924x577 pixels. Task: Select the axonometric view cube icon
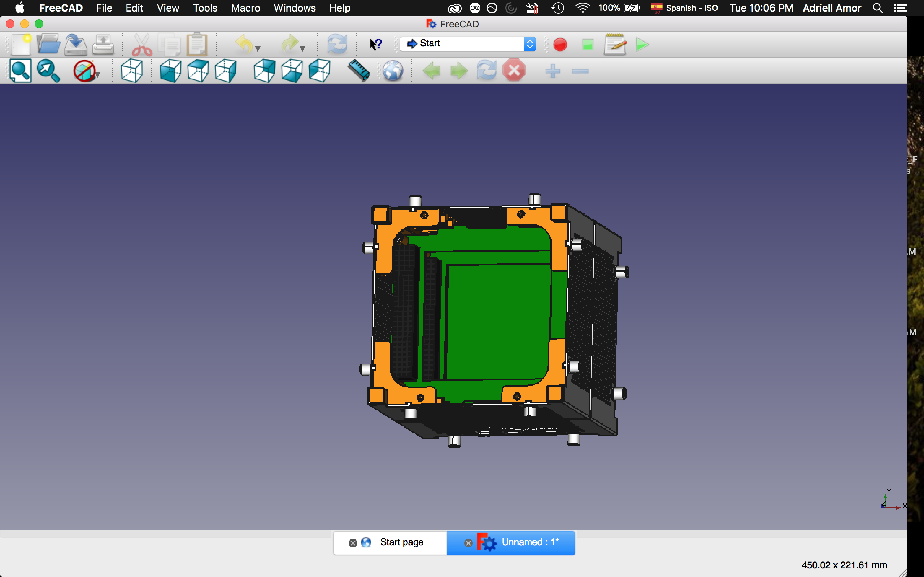[132, 71]
